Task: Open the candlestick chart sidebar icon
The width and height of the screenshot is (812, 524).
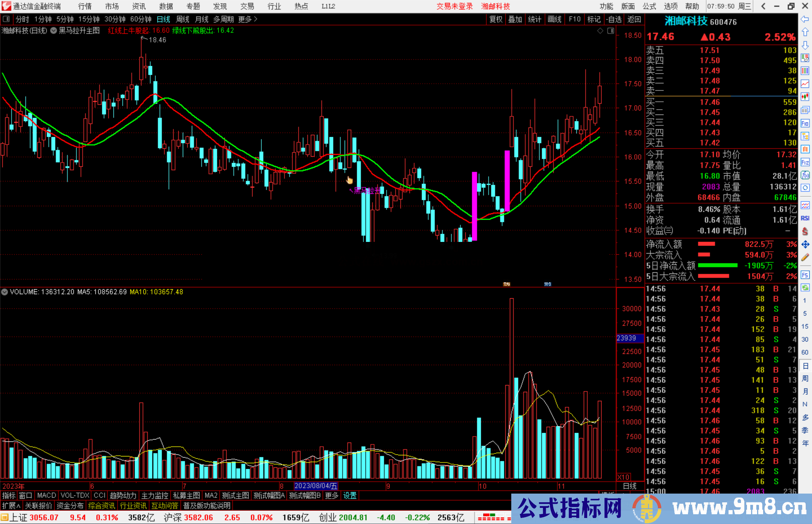Action: click(x=805, y=97)
